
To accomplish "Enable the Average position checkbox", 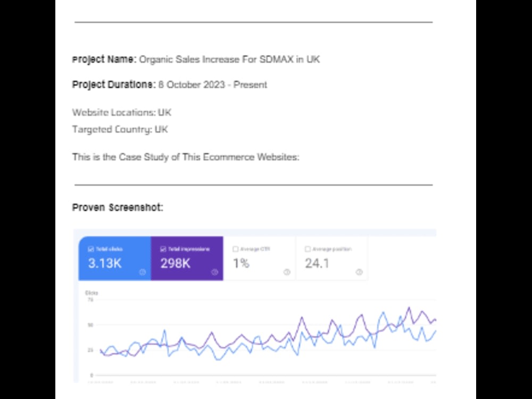I will point(307,249).
